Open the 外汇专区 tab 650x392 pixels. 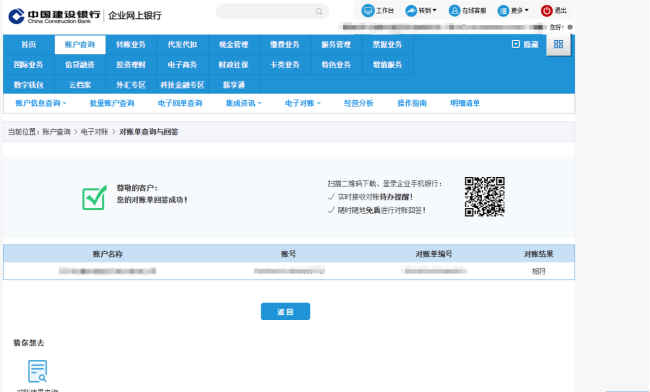point(131,85)
